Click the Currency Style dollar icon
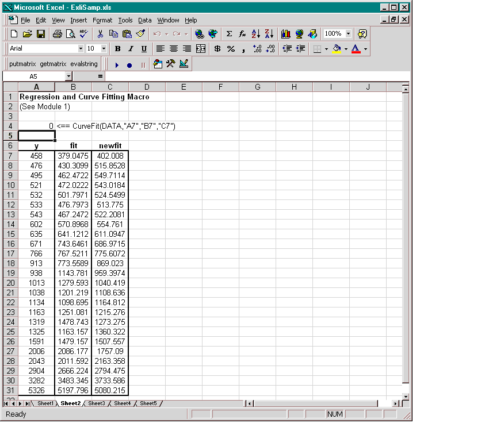The height and width of the screenshot is (423, 504). pos(217,49)
